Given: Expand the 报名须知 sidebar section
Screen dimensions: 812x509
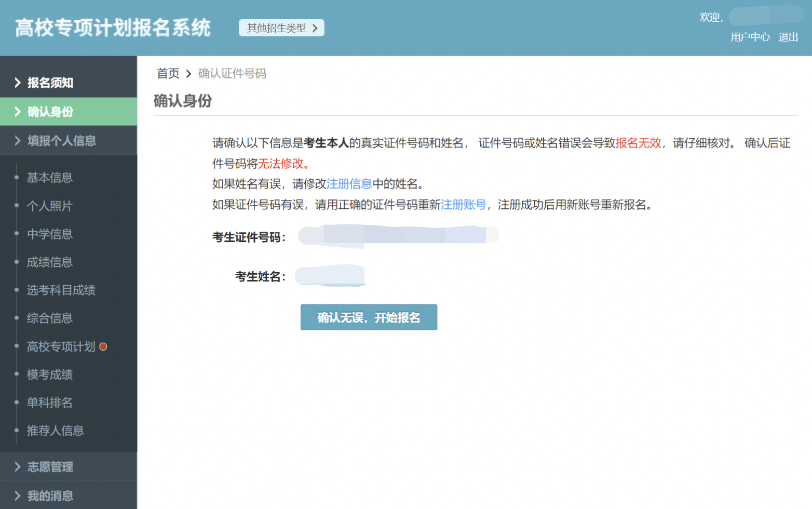Looking at the screenshot, I should point(50,83).
